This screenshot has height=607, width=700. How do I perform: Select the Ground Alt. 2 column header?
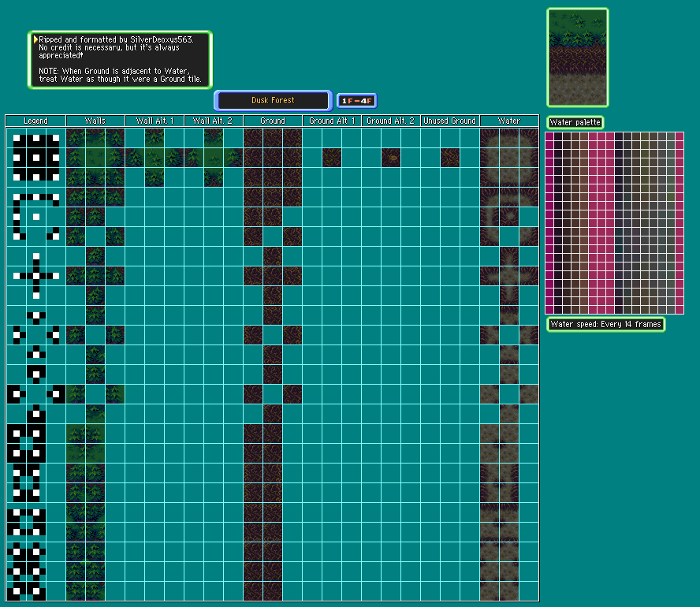tap(391, 121)
